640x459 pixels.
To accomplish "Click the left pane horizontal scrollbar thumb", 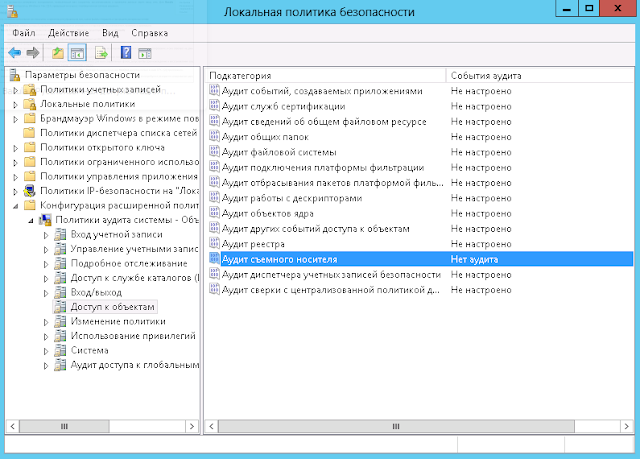I will click(x=63, y=426).
